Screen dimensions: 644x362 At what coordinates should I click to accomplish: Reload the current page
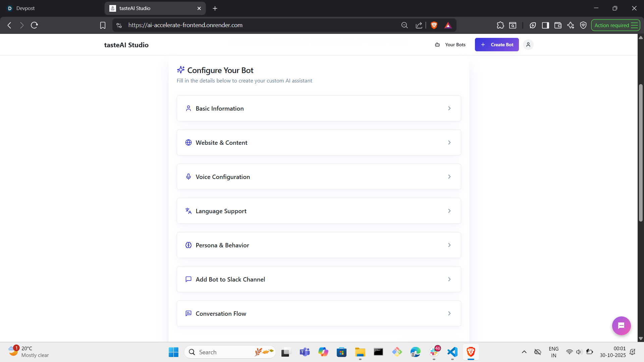(34, 25)
